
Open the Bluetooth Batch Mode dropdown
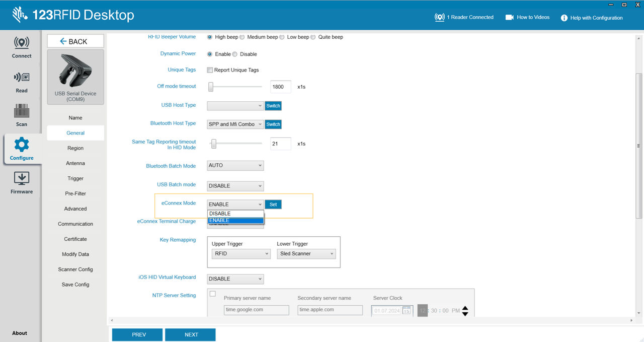click(x=235, y=165)
